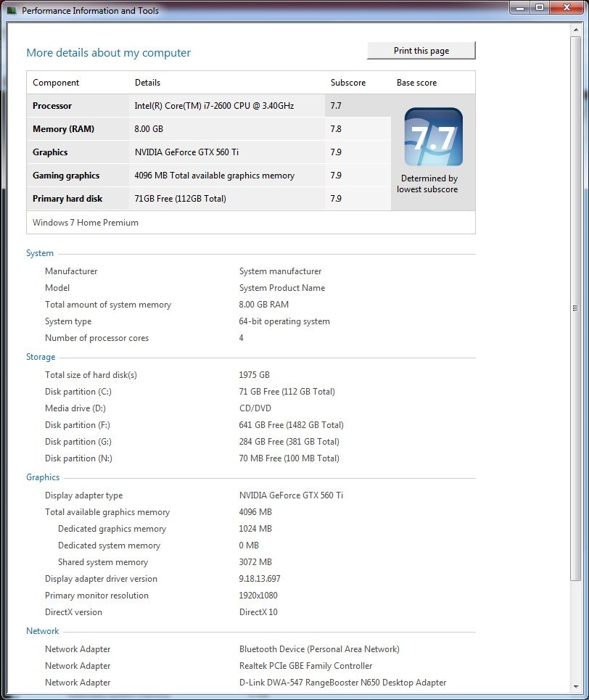
Task: Click the vertical scrollbar thumb
Action: tap(576, 308)
